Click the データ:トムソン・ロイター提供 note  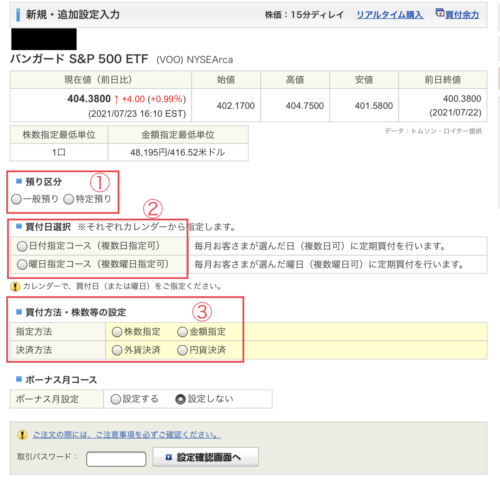tap(433, 131)
